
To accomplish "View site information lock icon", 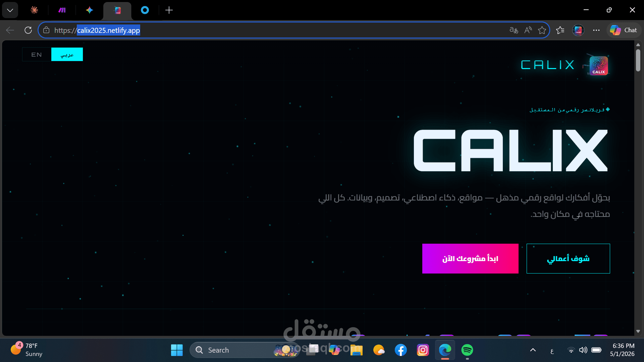I will coord(46,30).
